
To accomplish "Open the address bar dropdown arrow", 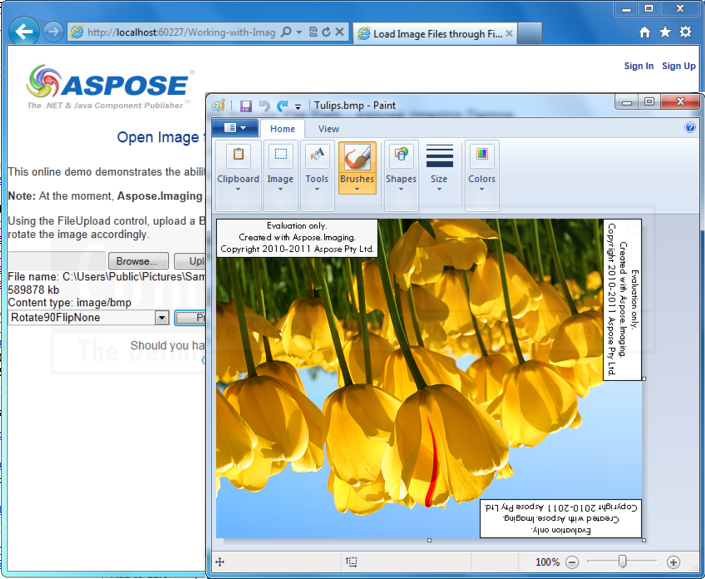I will [x=299, y=32].
